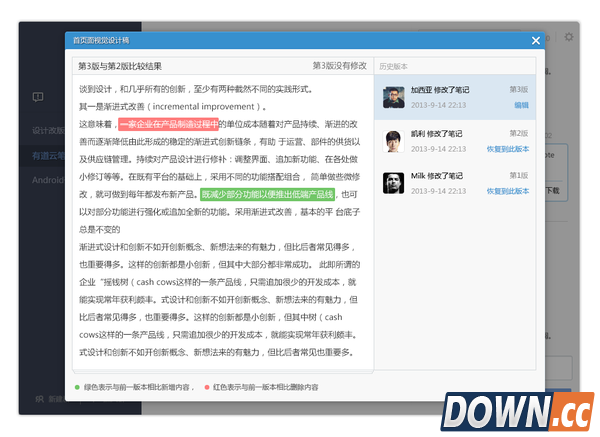
Task: Click the green dot legend indicator
Action: 77,386
